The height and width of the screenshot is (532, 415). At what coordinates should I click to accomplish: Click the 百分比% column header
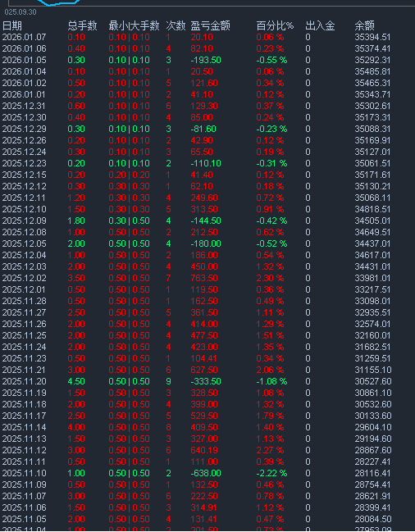276,25
